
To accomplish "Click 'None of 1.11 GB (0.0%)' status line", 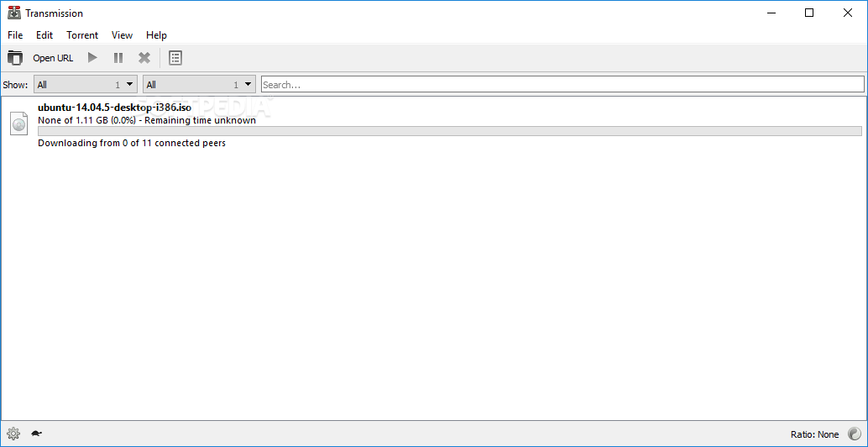I will point(147,120).
